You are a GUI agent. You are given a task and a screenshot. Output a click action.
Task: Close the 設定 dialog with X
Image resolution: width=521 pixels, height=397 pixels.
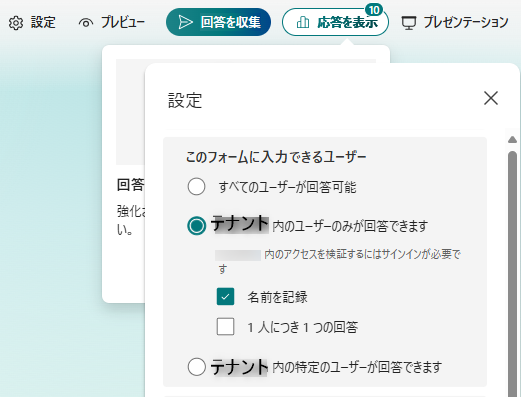[x=491, y=98]
